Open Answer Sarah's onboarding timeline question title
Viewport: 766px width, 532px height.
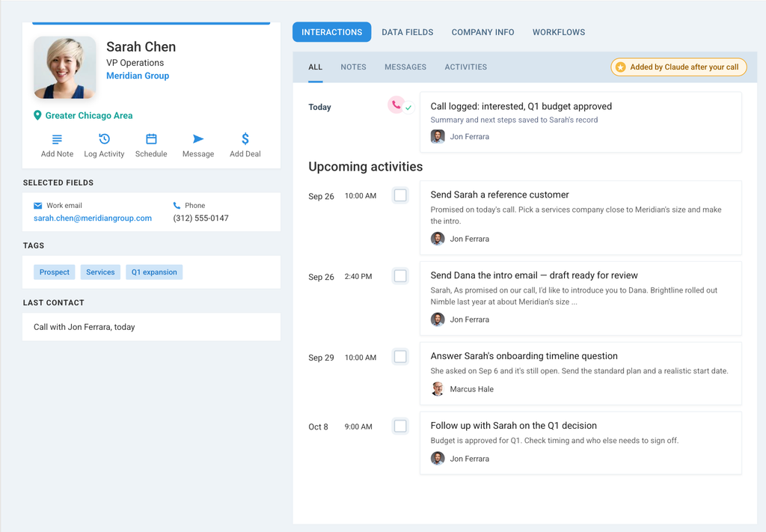(524, 355)
